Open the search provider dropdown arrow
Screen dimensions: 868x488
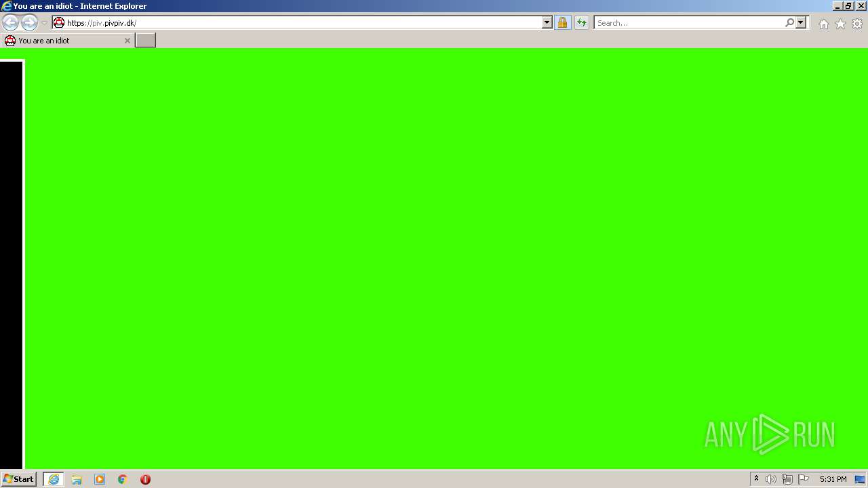pos(801,22)
